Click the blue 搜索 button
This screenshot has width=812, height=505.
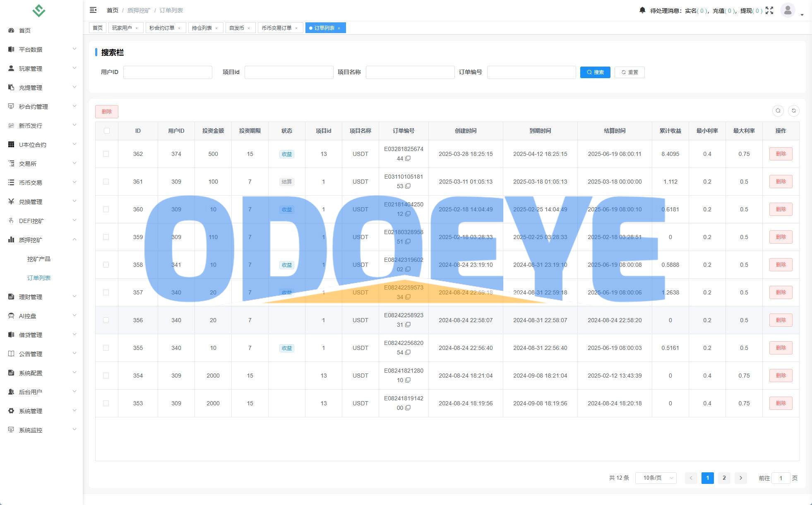595,72
